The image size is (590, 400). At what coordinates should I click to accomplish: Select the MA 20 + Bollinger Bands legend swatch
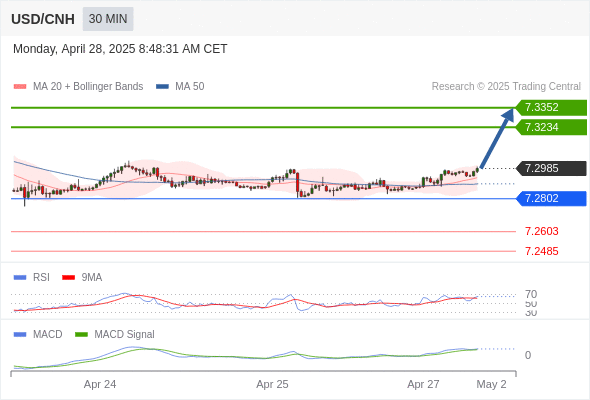[x=20, y=87]
